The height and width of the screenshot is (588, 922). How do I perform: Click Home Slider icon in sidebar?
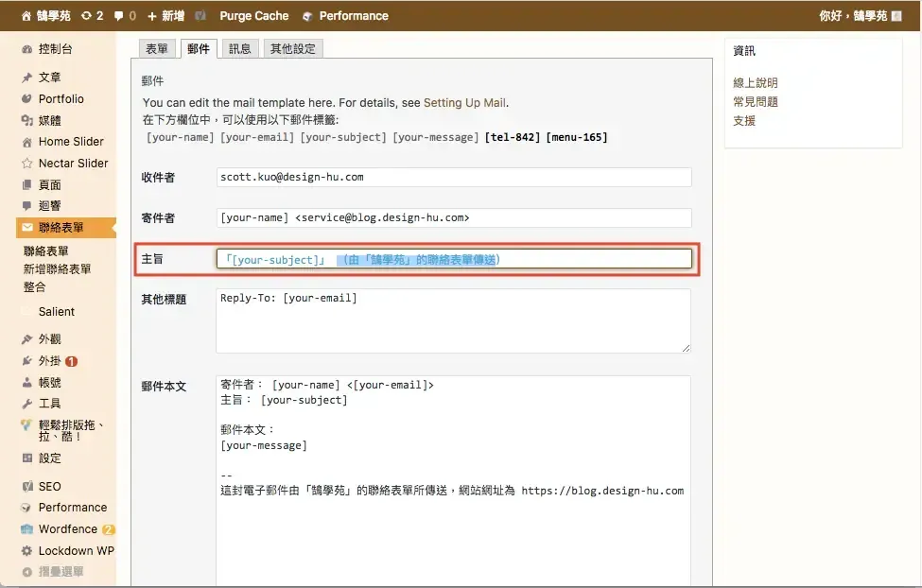pos(27,142)
